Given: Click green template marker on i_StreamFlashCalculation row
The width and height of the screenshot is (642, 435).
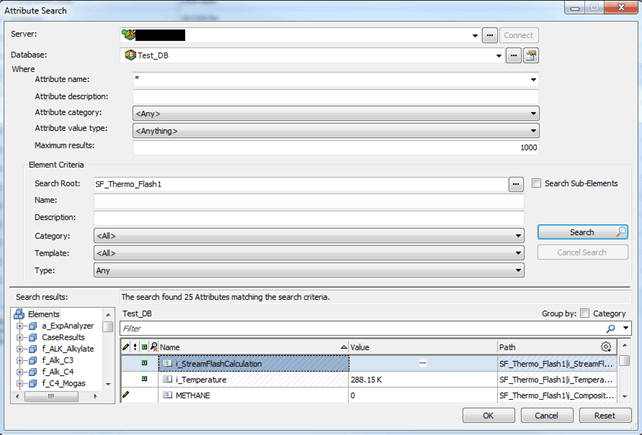Looking at the screenshot, I should click(144, 363).
